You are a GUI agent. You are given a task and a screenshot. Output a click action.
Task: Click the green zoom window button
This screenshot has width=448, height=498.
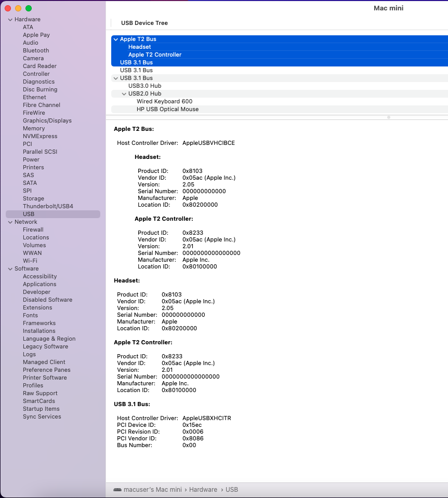pos(29,8)
